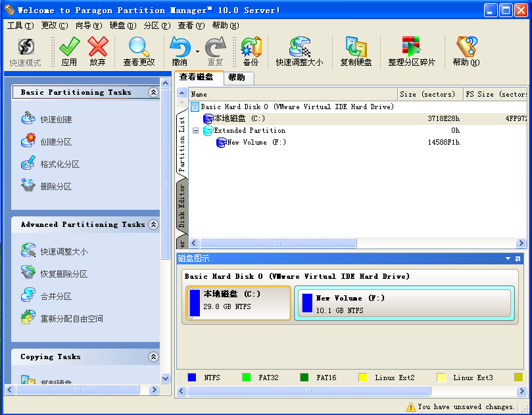Select 本地磁盘 (C:) block in disk map
Image resolution: width=532 pixels, height=415 pixels.
click(x=239, y=303)
